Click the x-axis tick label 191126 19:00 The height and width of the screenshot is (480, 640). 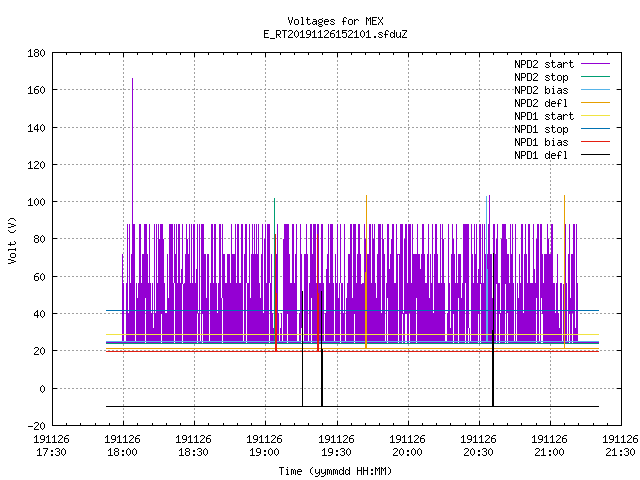[x=264, y=446]
